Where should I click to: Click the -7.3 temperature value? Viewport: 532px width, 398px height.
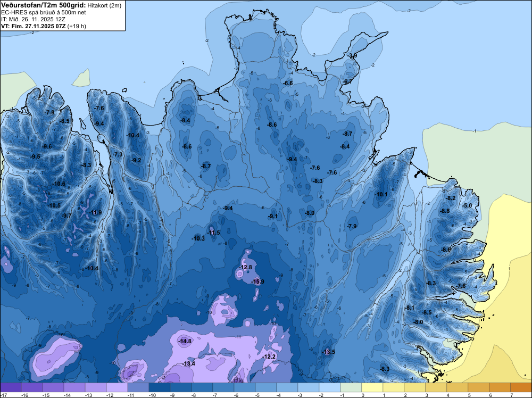(118, 154)
